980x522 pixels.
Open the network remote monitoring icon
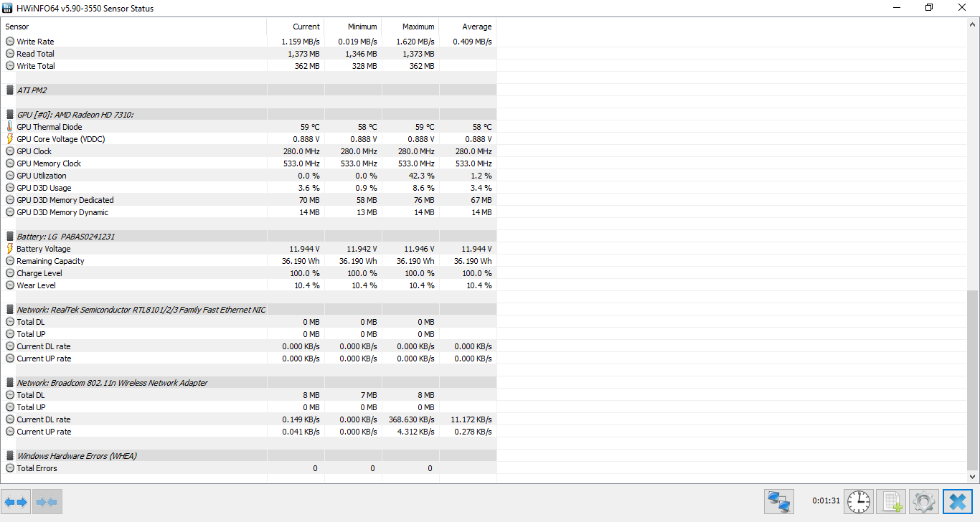click(x=779, y=501)
